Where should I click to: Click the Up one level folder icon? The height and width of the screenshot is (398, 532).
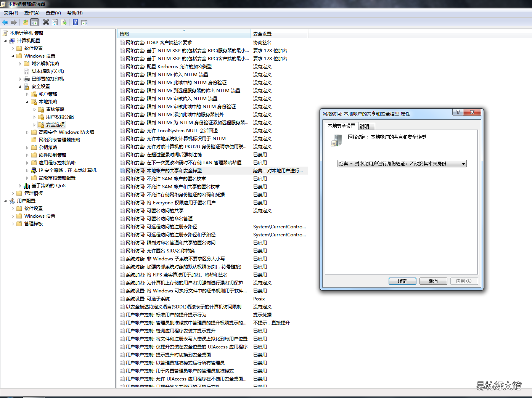coord(25,22)
